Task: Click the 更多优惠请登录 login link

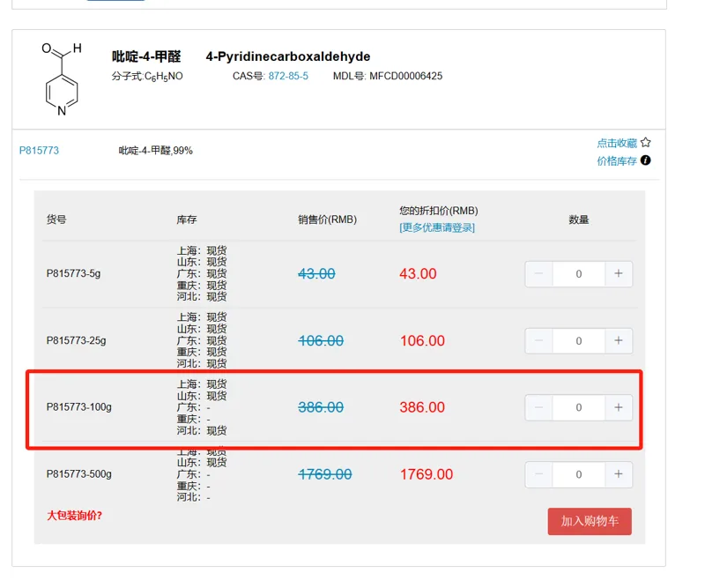Action: tap(437, 227)
